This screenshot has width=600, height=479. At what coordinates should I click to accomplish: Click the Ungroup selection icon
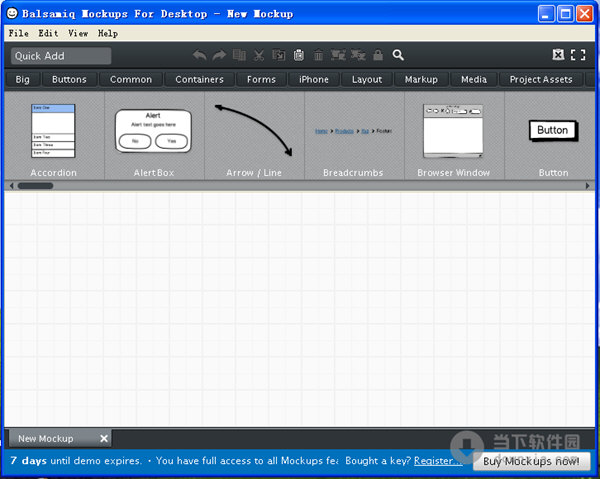[358, 55]
